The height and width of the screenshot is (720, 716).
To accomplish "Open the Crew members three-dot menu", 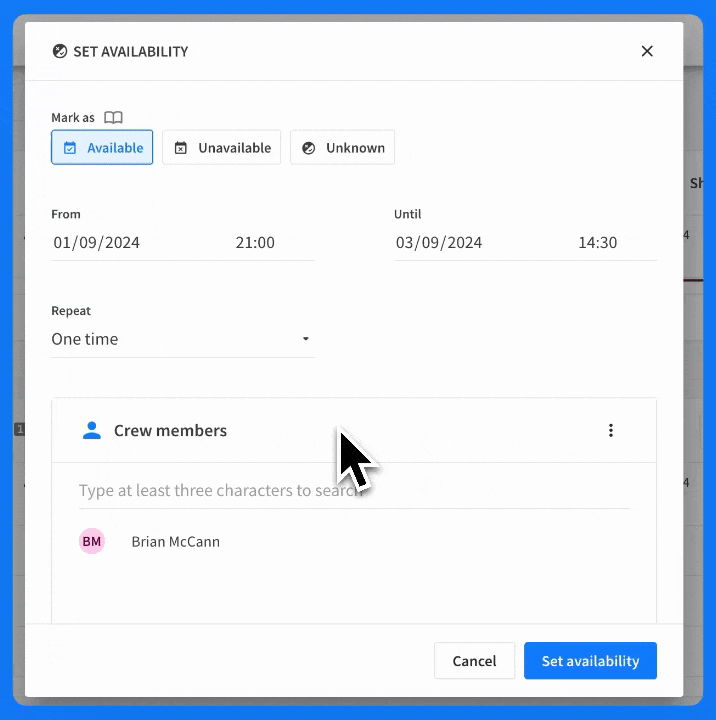I will (x=611, y=431).
